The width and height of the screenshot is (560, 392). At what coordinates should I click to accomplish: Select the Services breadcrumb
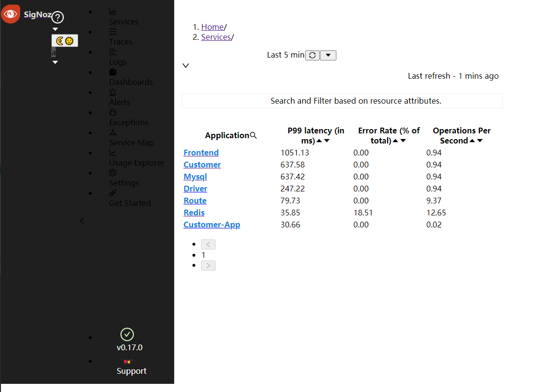215,37
